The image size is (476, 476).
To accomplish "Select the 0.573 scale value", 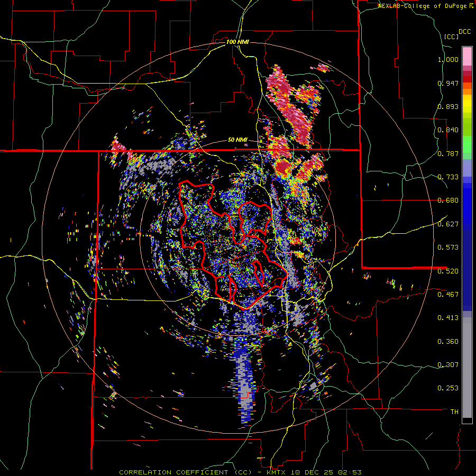I will [x=448, y=247].
